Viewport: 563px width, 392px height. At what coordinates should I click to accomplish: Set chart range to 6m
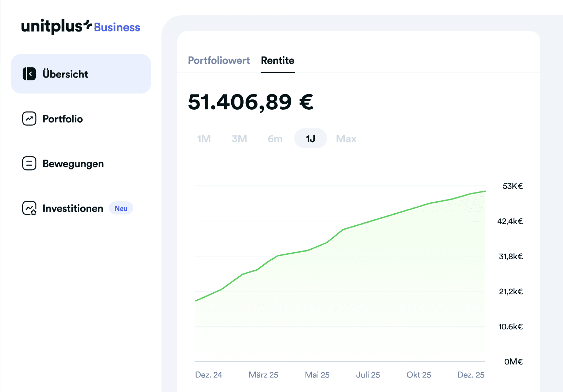pos(275,139)
